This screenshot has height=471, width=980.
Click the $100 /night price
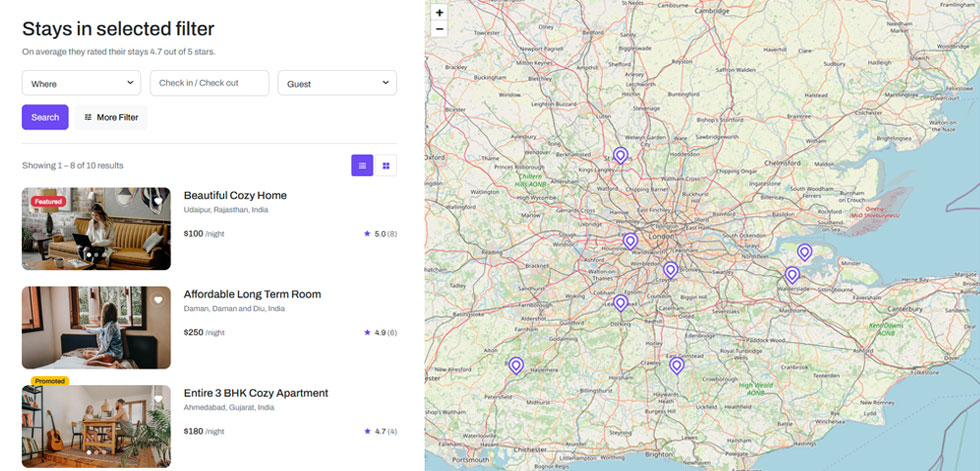204,234
